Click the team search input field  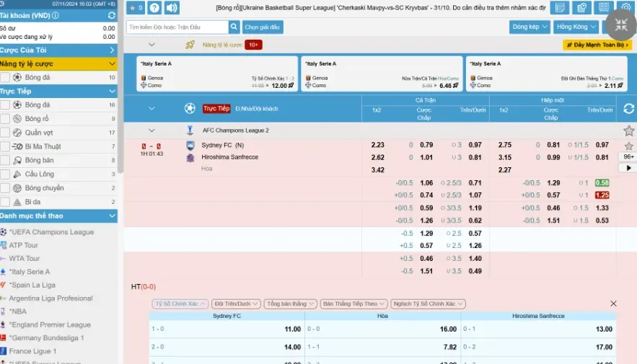point(177,27)
